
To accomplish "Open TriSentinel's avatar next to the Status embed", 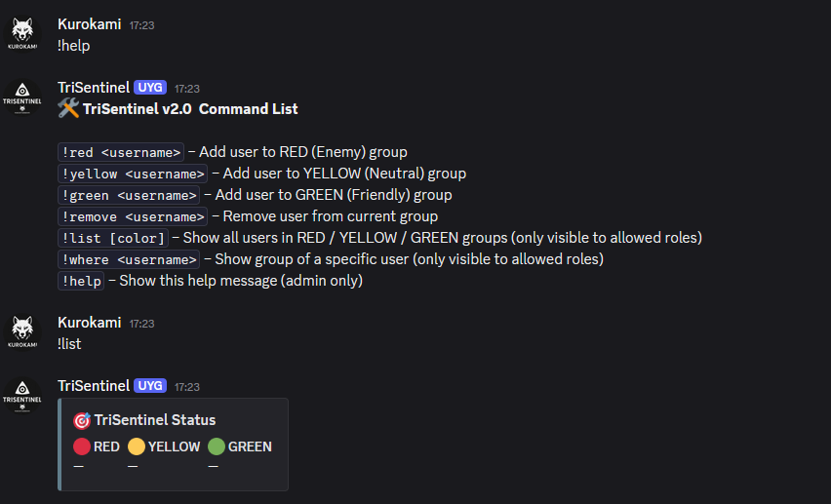I will click(21, 396).
